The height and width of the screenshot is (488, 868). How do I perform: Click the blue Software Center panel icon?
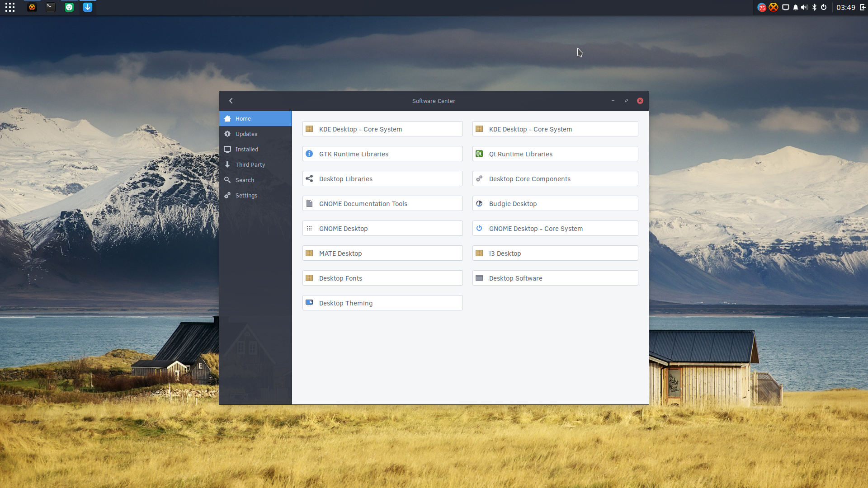(88, 7)
